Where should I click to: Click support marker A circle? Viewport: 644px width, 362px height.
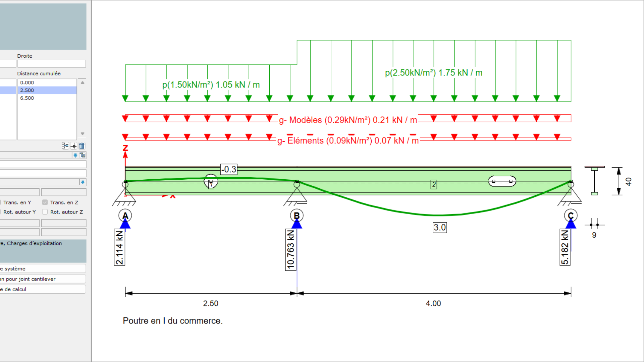125,216
